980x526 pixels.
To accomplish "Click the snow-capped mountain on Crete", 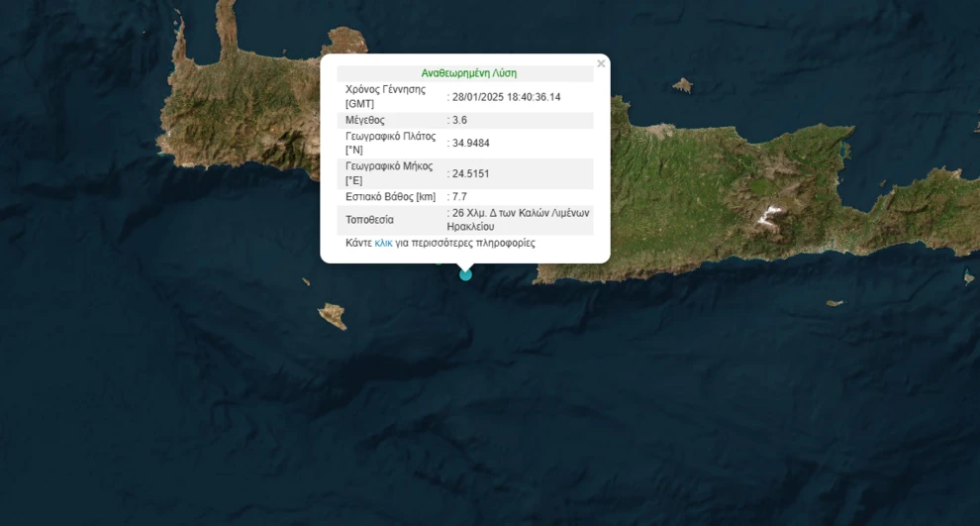I will 769,213.
